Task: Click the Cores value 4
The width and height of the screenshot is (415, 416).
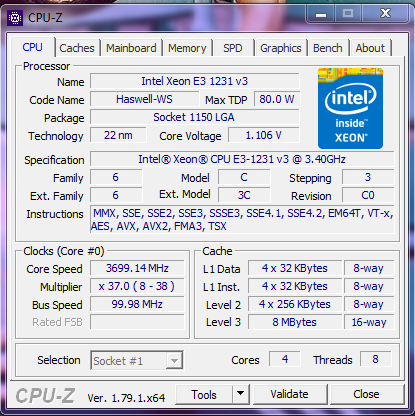Action: pyautogui.click(x=285, y=359)
